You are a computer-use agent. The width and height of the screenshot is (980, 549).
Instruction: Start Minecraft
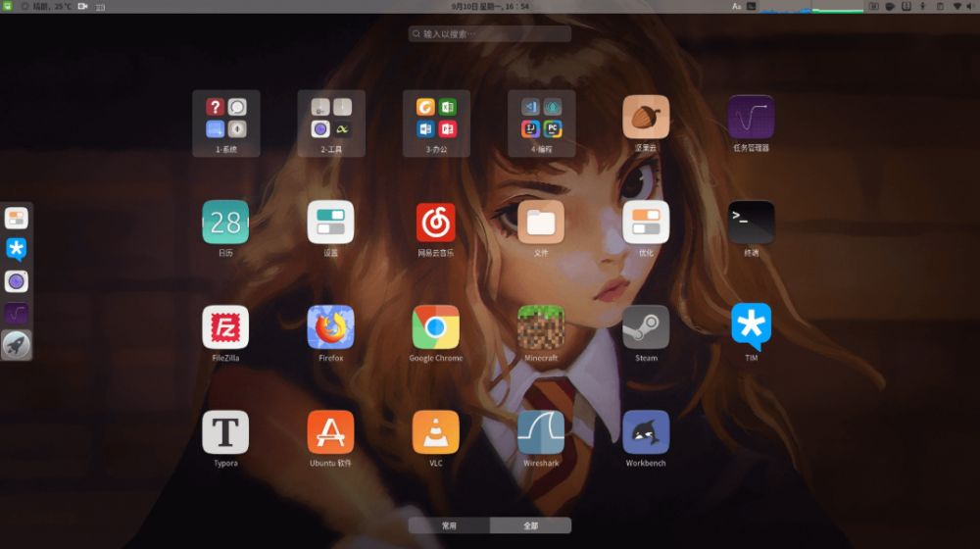pyautogui.click(x=541, y=327)
